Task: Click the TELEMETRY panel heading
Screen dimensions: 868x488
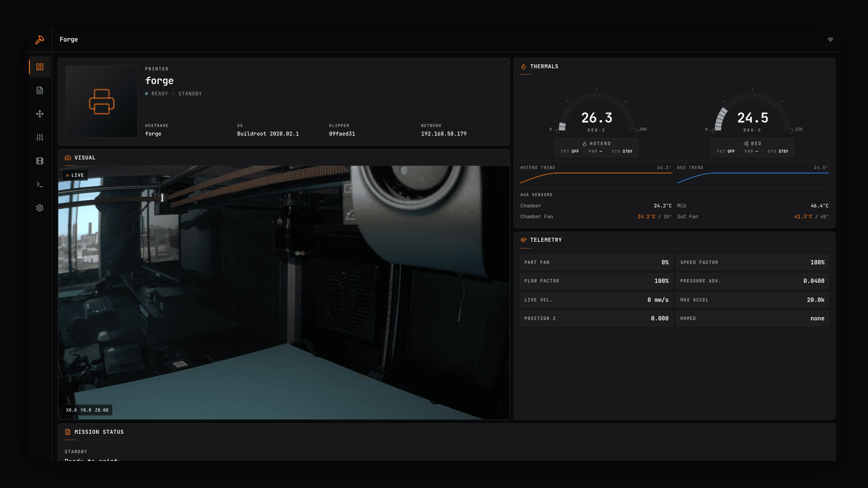Action: coord(546,240)
